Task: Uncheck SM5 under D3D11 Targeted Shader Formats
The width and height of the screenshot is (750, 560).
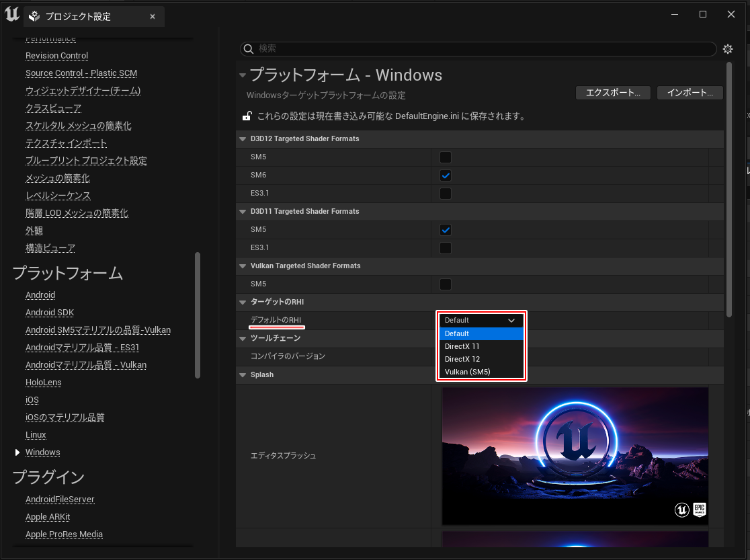Action: [445, 230]
